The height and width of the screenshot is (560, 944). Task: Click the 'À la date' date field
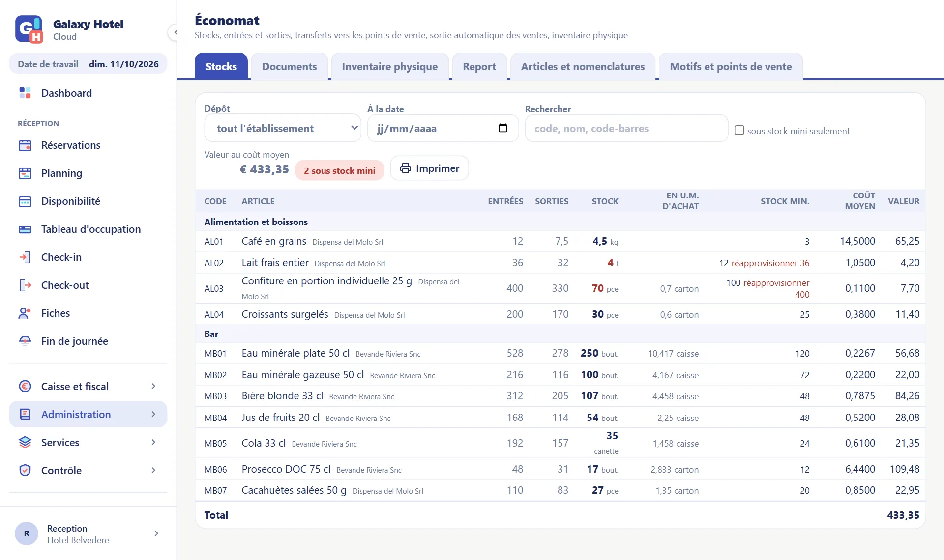442,128
